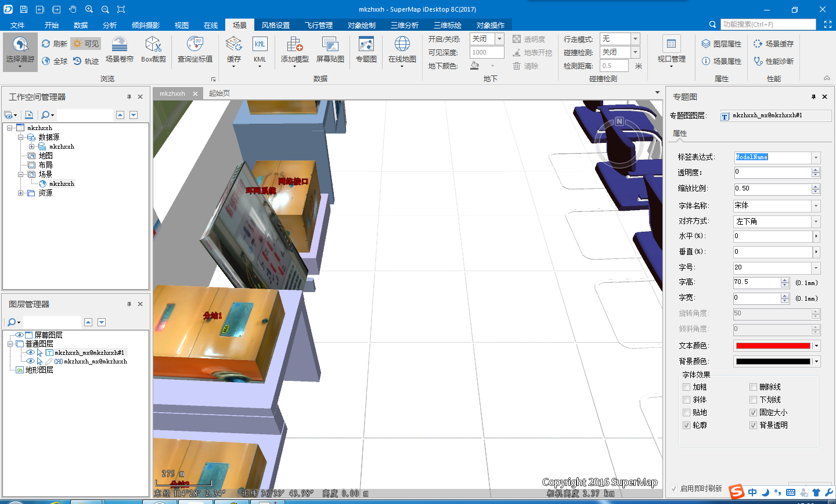The width and height of the screenshot is (836, 504).
Task: Click the compass north indicator in scene
Action: point(619,121)
